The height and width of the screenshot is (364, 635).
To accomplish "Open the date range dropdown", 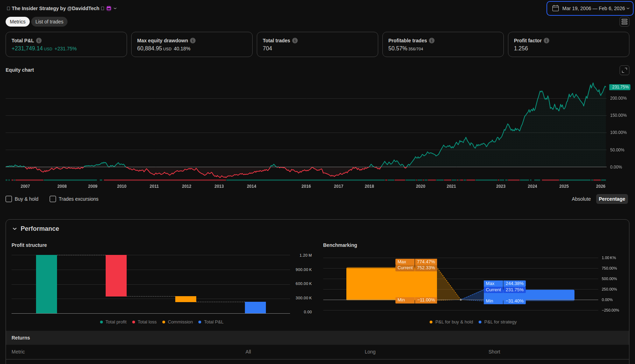I will (590, 8).
